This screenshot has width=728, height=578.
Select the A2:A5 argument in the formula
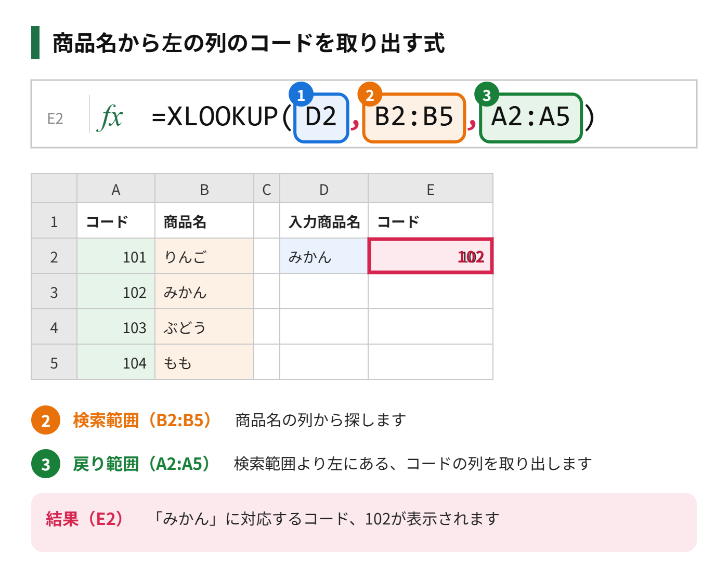click(x=530, y=117)
